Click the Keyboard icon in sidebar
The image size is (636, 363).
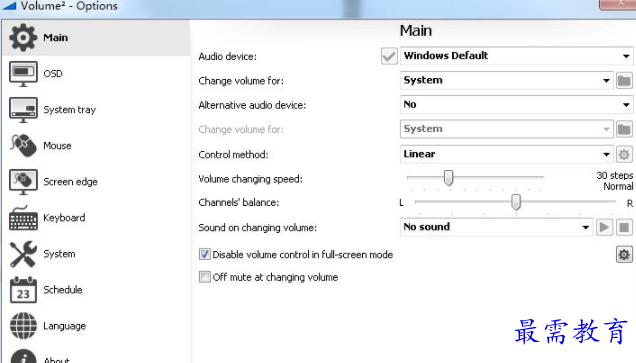[23, 218]
